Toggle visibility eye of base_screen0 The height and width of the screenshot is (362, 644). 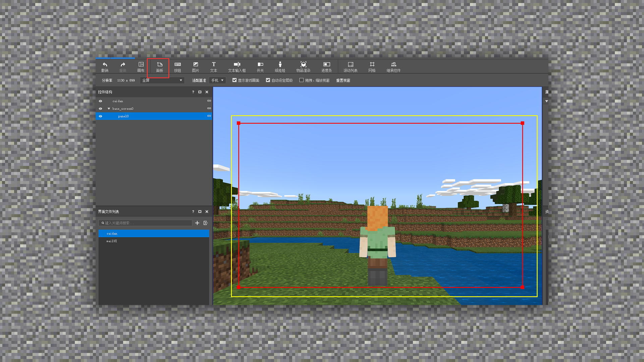pos(100,109)
